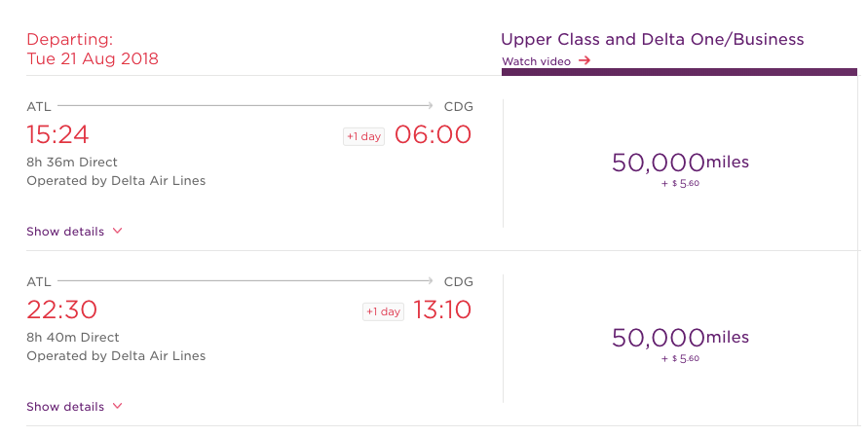Click the + $5.60 charge on the 15:24 flight
This screenshot has height=437, width=868.
680,183
